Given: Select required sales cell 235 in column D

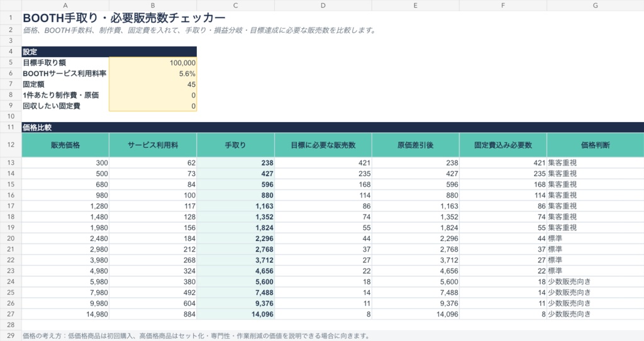Looking at the screenshot, I should [323, 174].
